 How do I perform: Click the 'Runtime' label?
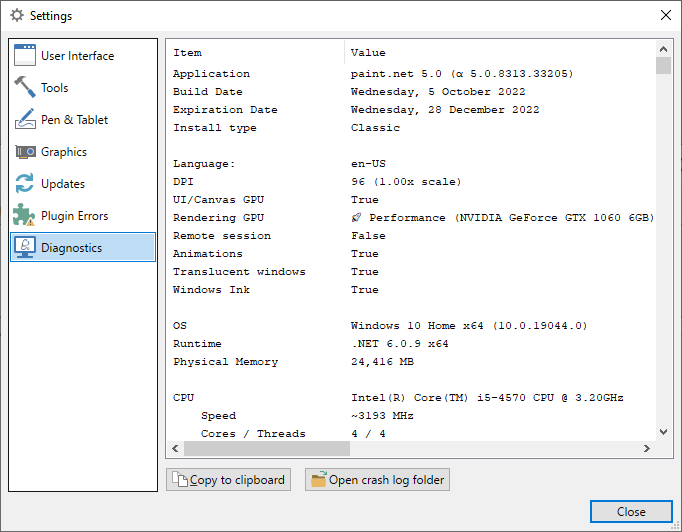(197, 344)
